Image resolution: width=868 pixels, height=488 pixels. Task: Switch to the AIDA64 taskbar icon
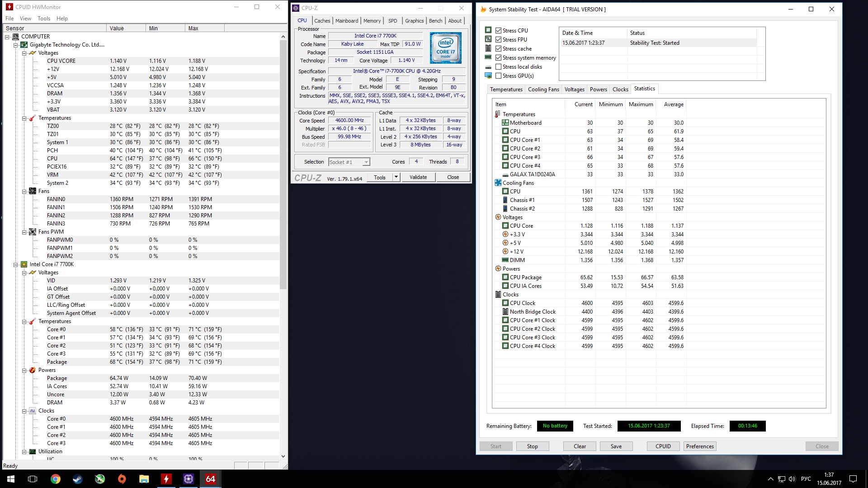pos(211,479)
